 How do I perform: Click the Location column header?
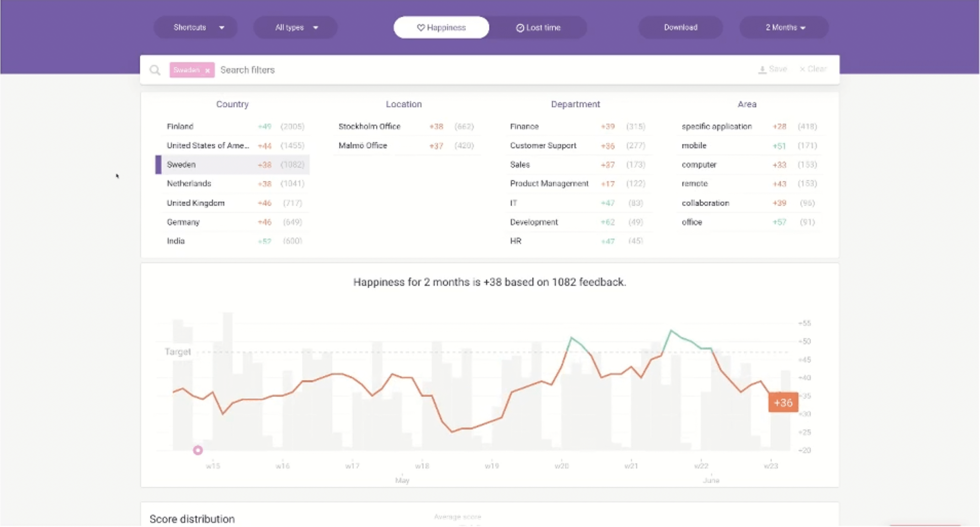point(404,104)
